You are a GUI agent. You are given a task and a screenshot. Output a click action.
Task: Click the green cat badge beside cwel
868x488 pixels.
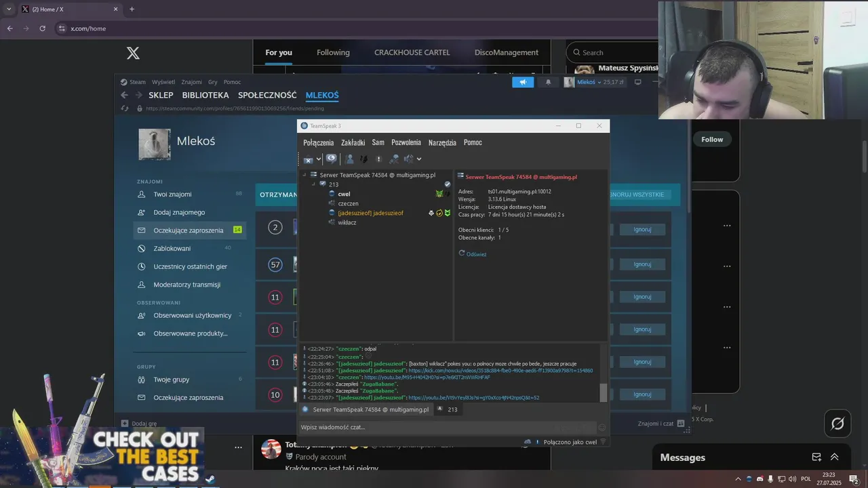(439, 194)
